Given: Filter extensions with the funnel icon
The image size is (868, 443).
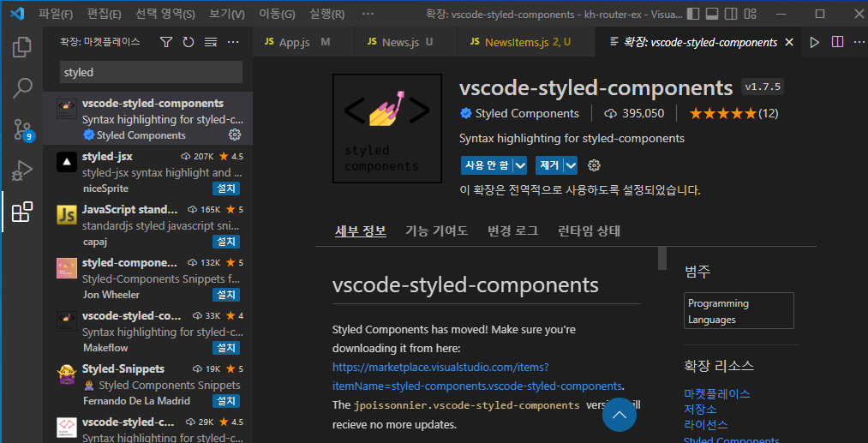Looking at the screenshot, I should pyautogui.click(x=166, y=42).
